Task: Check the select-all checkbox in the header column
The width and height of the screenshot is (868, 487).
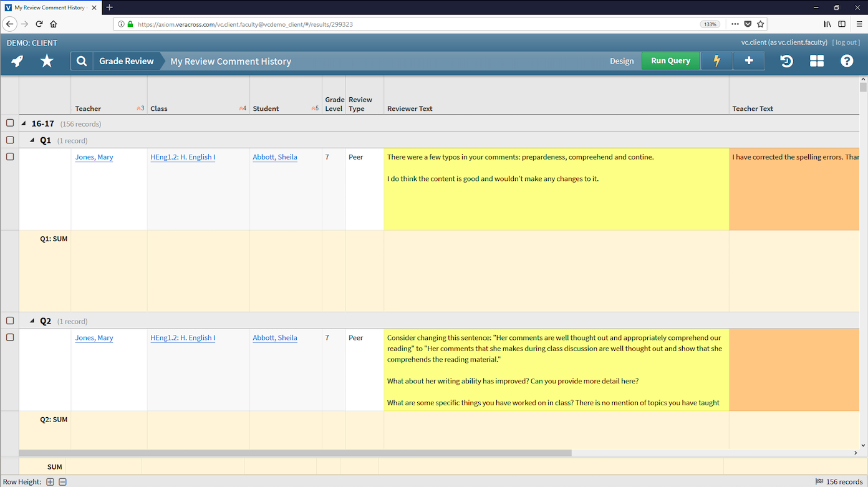Action: (x=9, y=123)
